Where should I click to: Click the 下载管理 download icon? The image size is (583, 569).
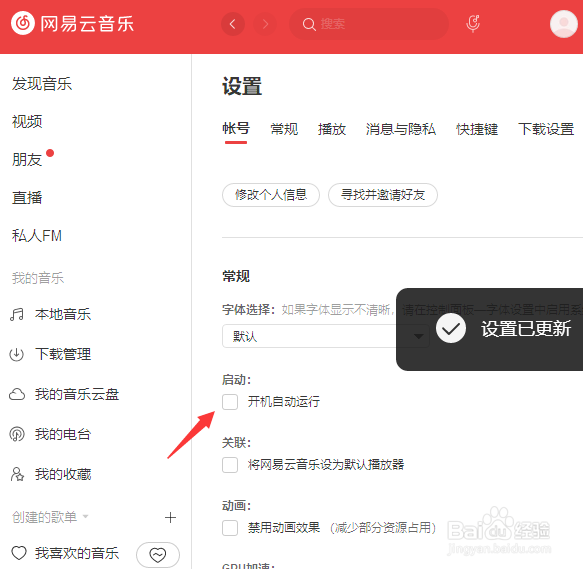[x=17, y=354]
